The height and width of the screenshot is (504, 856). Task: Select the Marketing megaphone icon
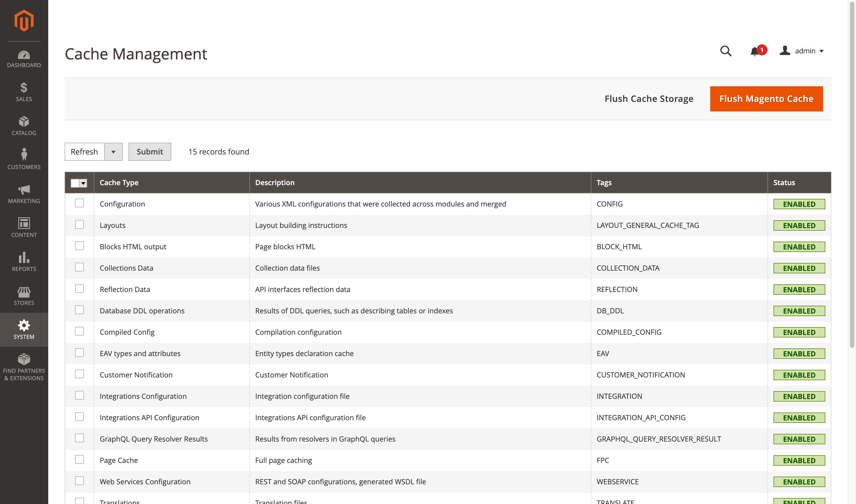point(24,191)
